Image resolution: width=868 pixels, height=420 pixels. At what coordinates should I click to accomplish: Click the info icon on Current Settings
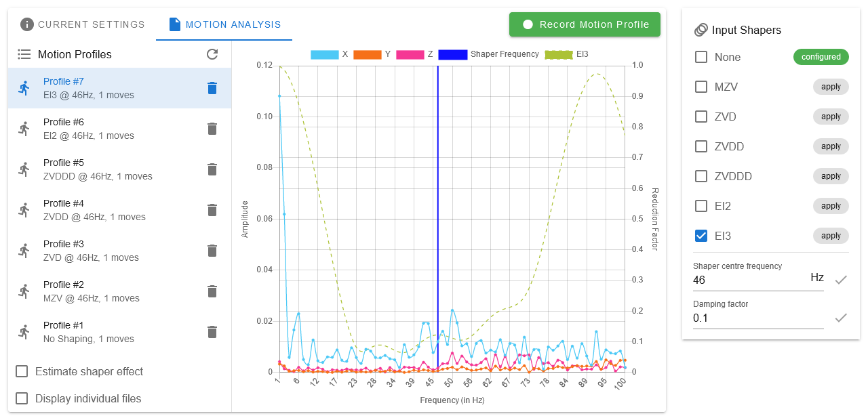27,24
